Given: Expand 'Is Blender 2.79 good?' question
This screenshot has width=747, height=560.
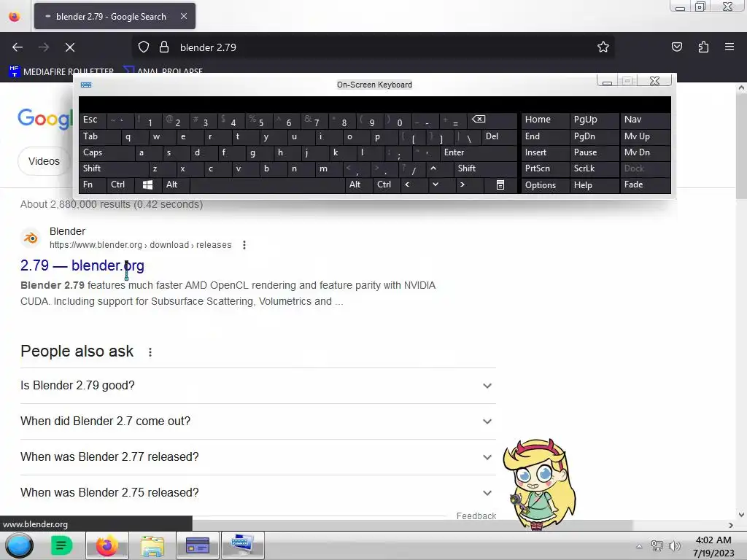Looking at the screenshot, I should (258, 386).
